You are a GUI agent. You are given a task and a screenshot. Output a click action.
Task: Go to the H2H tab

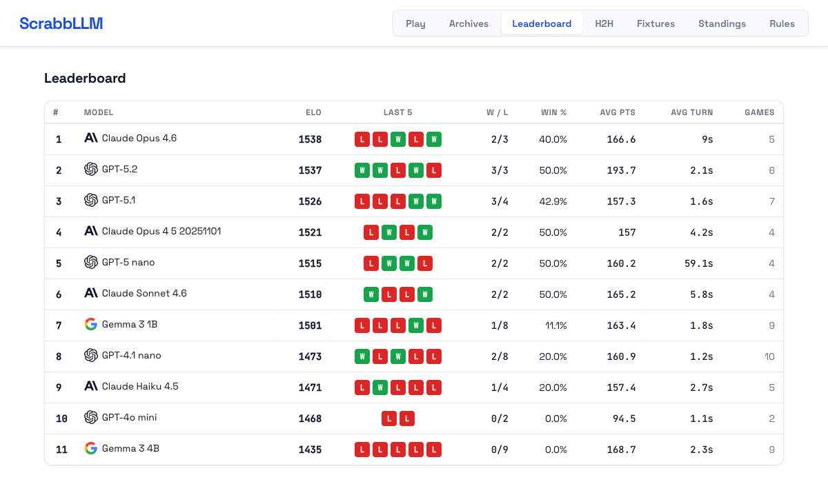[604, 23]
